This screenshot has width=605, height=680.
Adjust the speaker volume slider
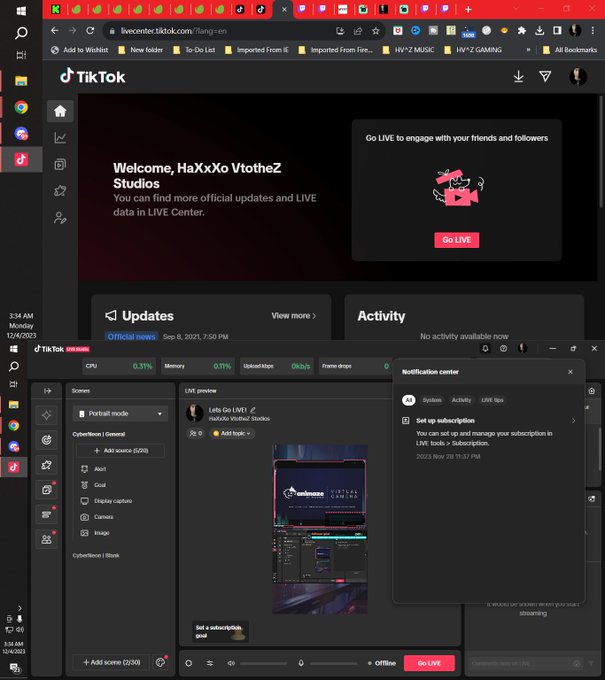264,663
